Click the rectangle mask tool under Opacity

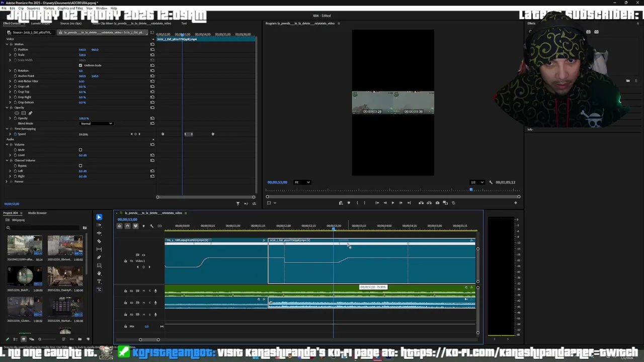pos(24,113)
